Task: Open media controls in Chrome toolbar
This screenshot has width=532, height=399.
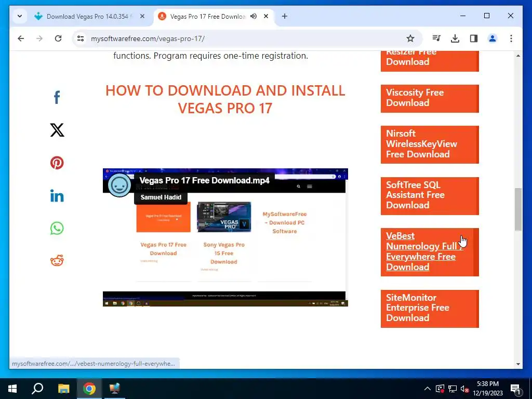Action: [436, 38]
